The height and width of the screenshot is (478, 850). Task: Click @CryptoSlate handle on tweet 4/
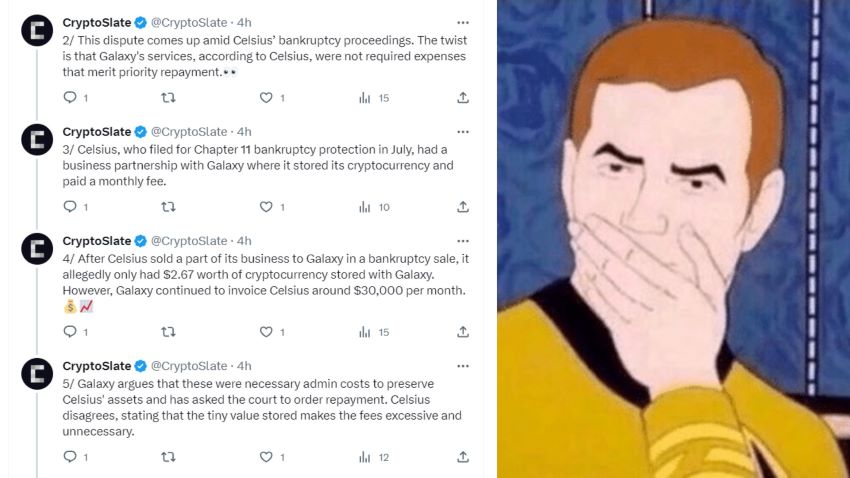coord(189,241)
